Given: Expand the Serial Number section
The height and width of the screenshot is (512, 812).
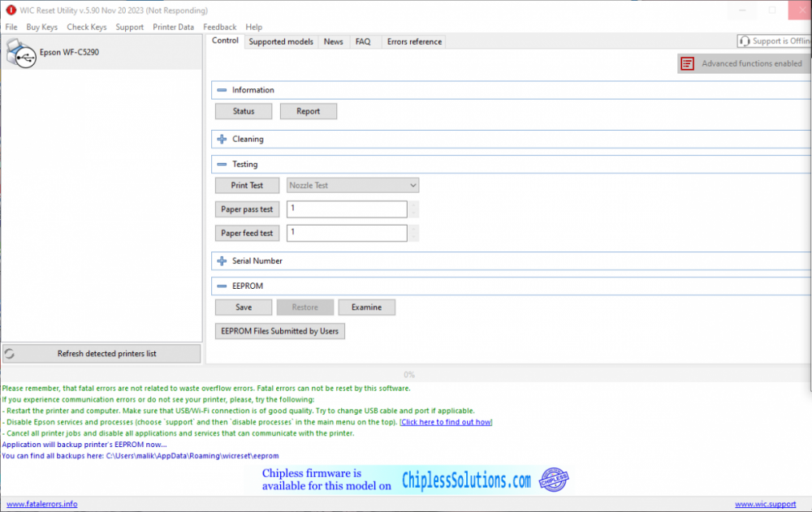Looking at the screenshot, I should click(222, 261).
